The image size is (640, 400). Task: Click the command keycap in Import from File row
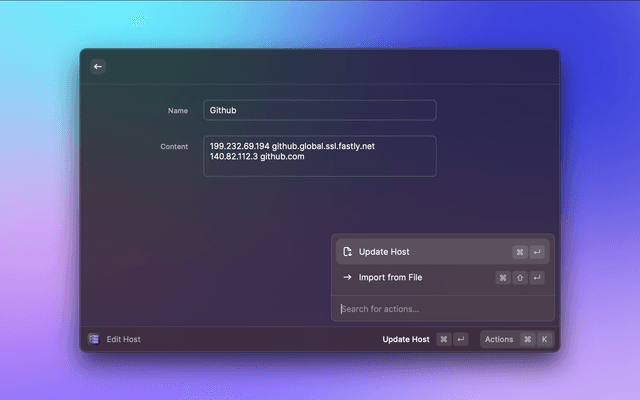(503, 277)
